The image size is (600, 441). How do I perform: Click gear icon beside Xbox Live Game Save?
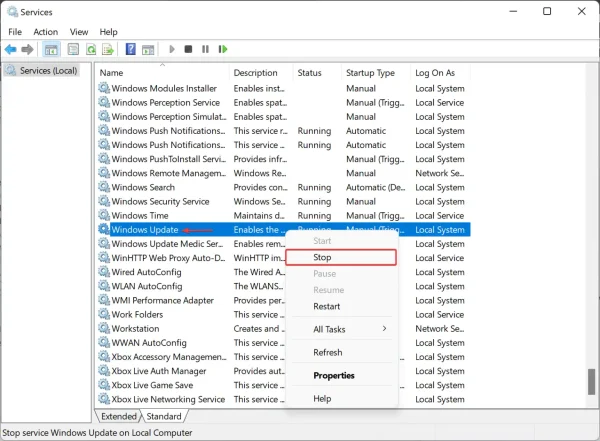click(x=104, y=385)
